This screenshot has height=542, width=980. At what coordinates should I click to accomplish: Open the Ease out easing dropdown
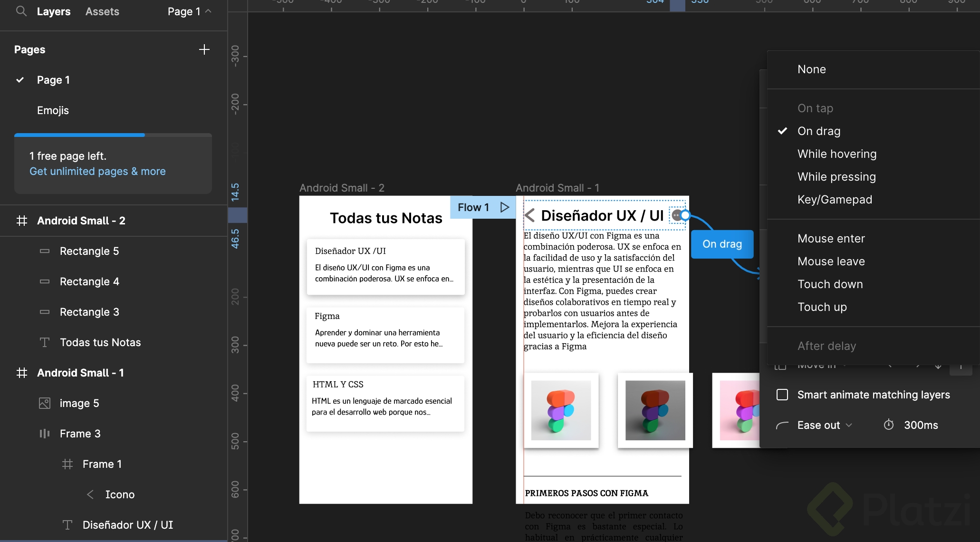click(x=824, y=425)
